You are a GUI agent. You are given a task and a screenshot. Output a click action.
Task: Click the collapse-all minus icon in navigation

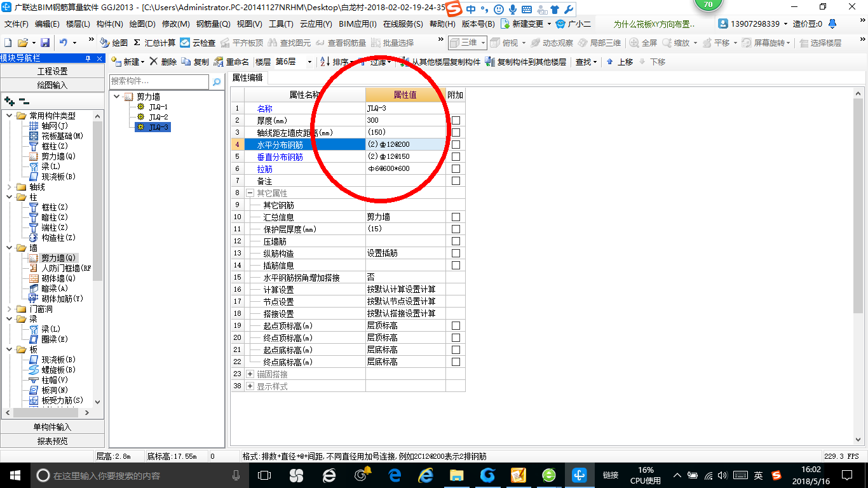pos(24,101)
